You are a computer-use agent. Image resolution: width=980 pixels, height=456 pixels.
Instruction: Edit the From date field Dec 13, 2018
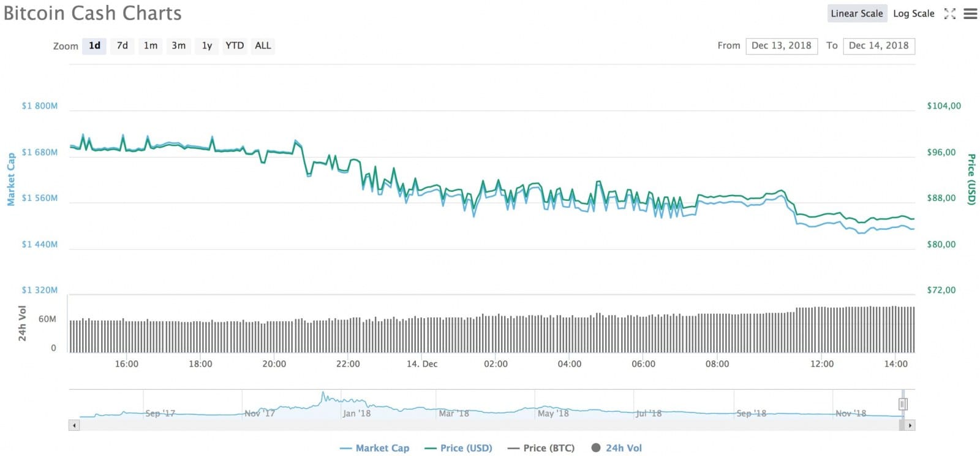(782, 46)
